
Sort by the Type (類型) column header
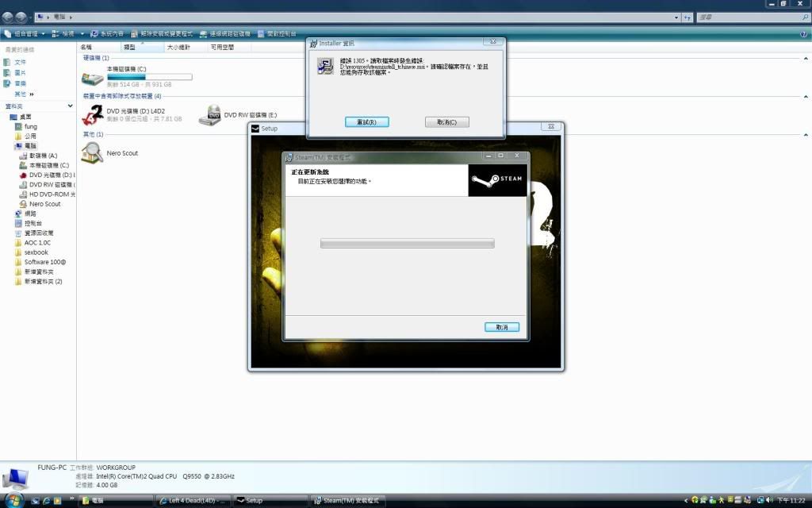[x=143, y=47]
